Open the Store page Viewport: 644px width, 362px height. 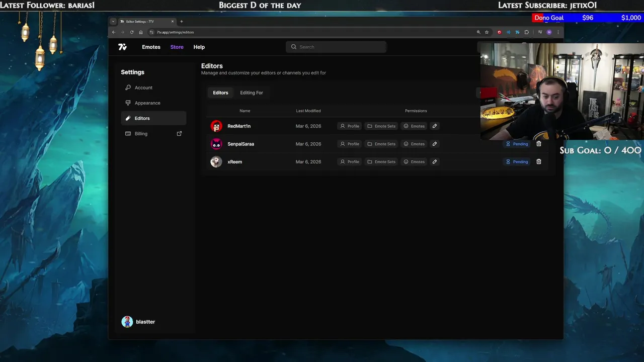point(177,47)
